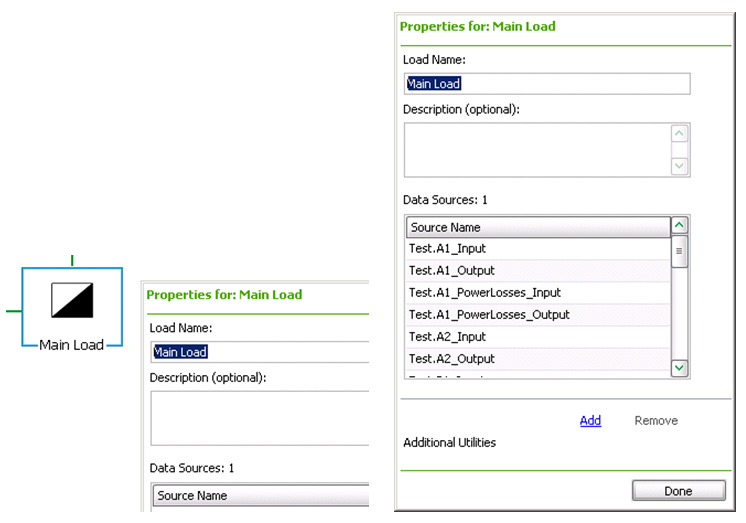
Task: Click Remove link
Action: point(656,421)
